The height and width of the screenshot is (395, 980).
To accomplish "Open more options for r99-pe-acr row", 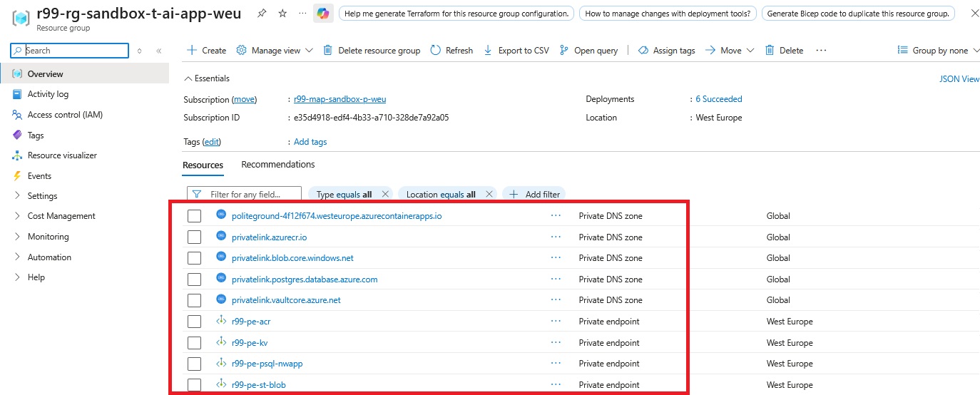I will pyautogui.click(x=556, y=322).
